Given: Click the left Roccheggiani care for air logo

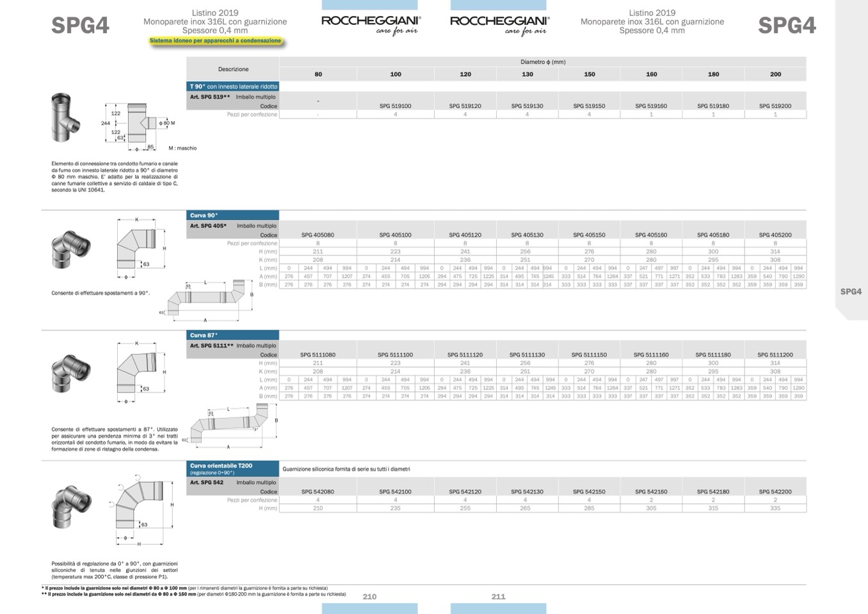Looking at the screenshot, I should pyautogui.click(x=371, y=24).
